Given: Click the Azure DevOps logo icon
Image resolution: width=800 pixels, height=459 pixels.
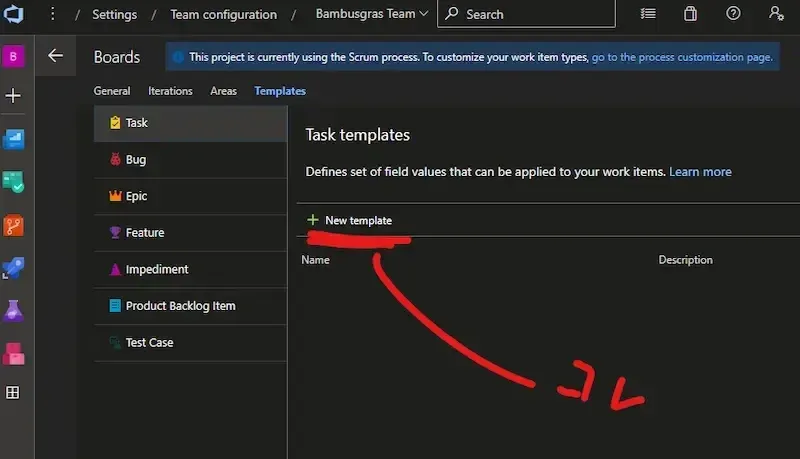Looking at the screenshot, I should tap(14, 14).
